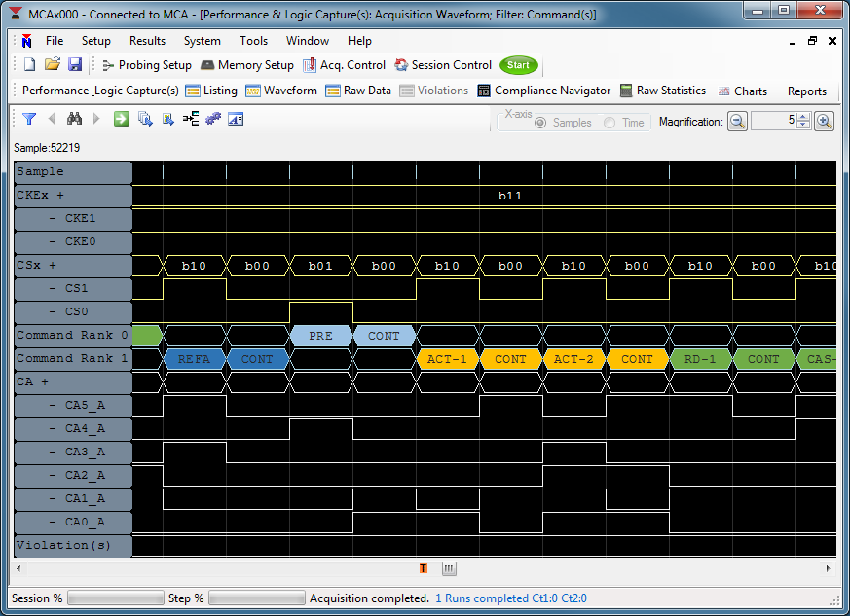
Task: Go to next search result arrow
Action: tap(96, 119)
